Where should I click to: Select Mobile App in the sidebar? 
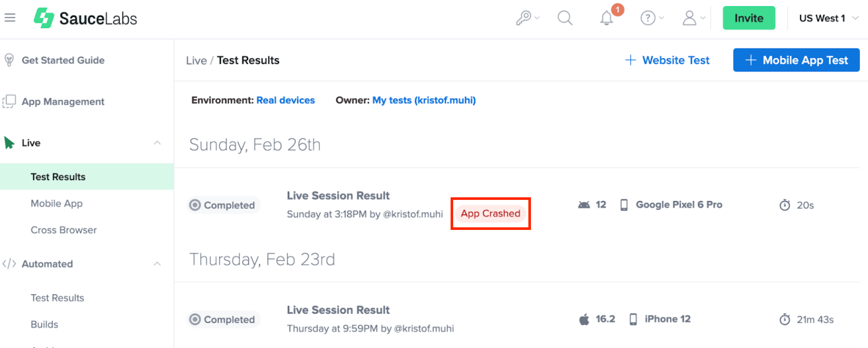[57, 204]
